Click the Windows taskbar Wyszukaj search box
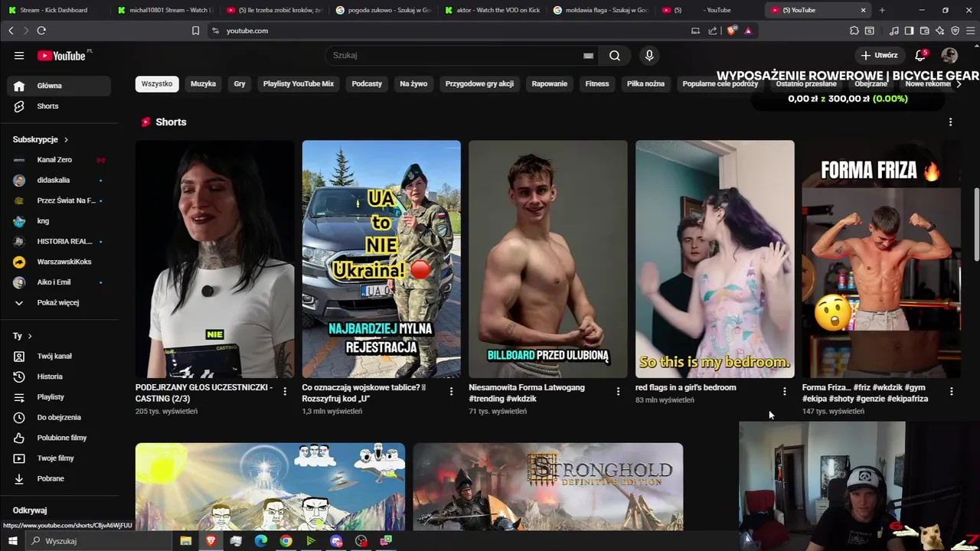Viewport: 980px width, 551px height. pyautogui.click(x=100, y=541)
